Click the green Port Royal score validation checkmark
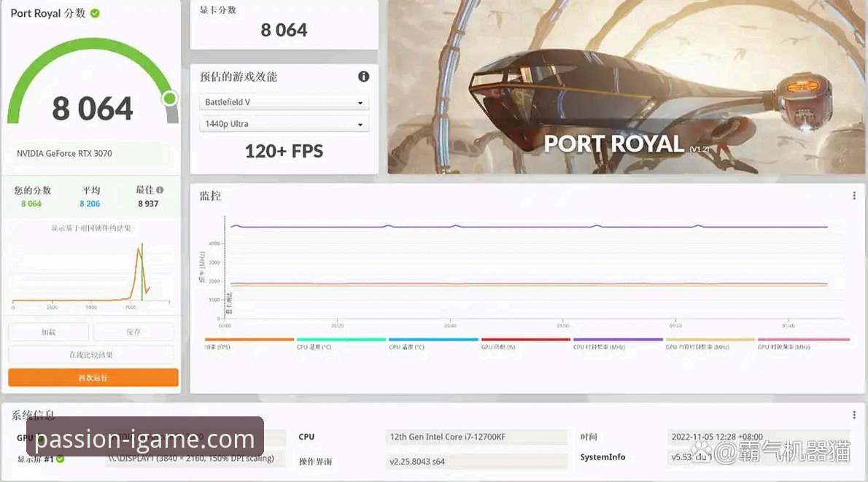 [x=96, y=13]
